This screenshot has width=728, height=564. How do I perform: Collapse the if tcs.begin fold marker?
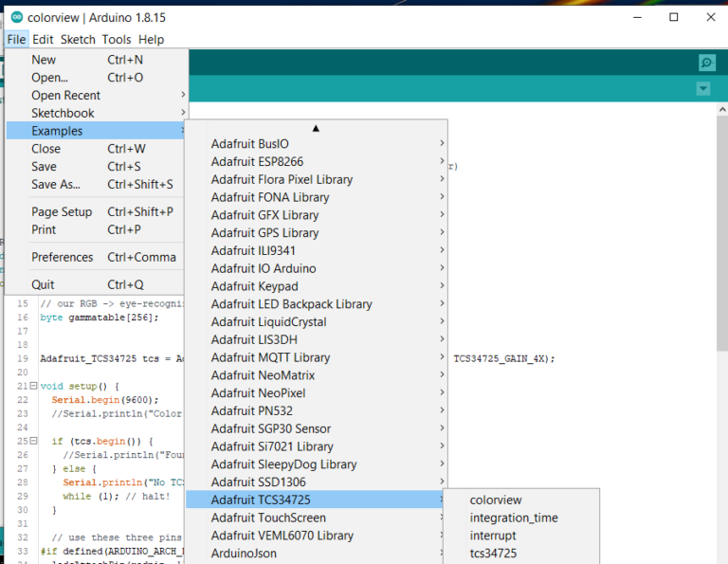click(x=33, y=441)
